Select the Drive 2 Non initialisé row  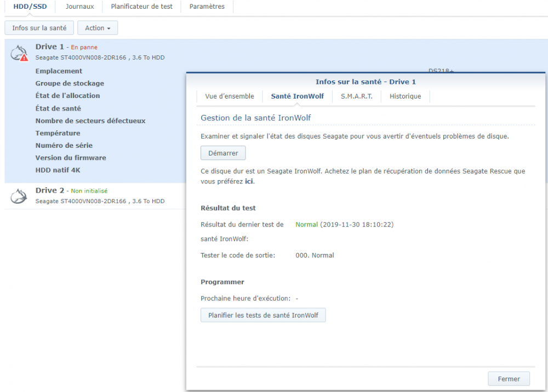click(95, 196)
